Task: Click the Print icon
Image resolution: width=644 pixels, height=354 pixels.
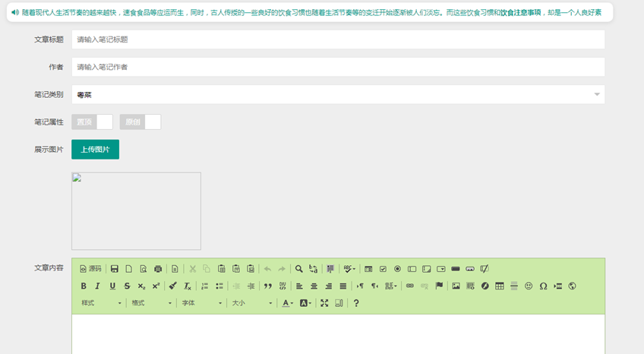Action: tap(158, 269)
